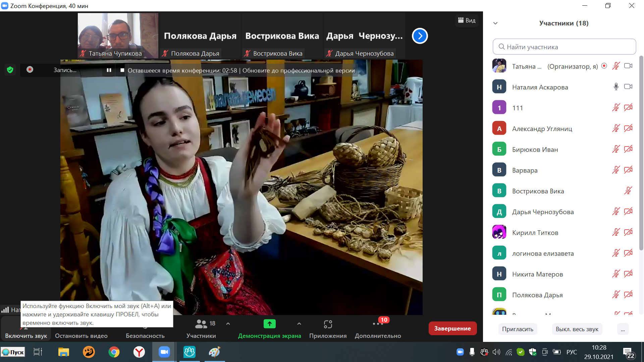Image resolution: width=644 pixels, height=362 pixels.
Task: Toggle the Участники panel
Action: [201, 329]
